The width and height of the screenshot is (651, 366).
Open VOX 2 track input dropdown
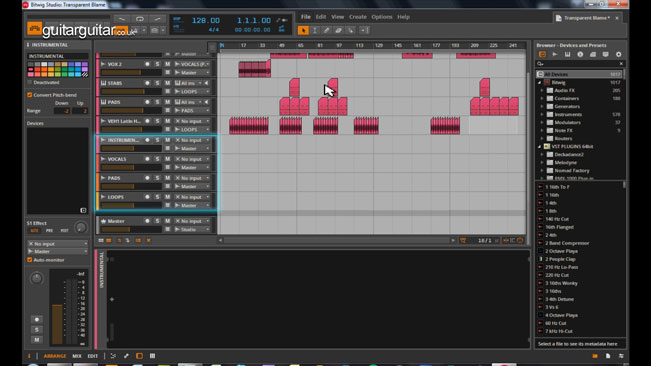point(192,64)
